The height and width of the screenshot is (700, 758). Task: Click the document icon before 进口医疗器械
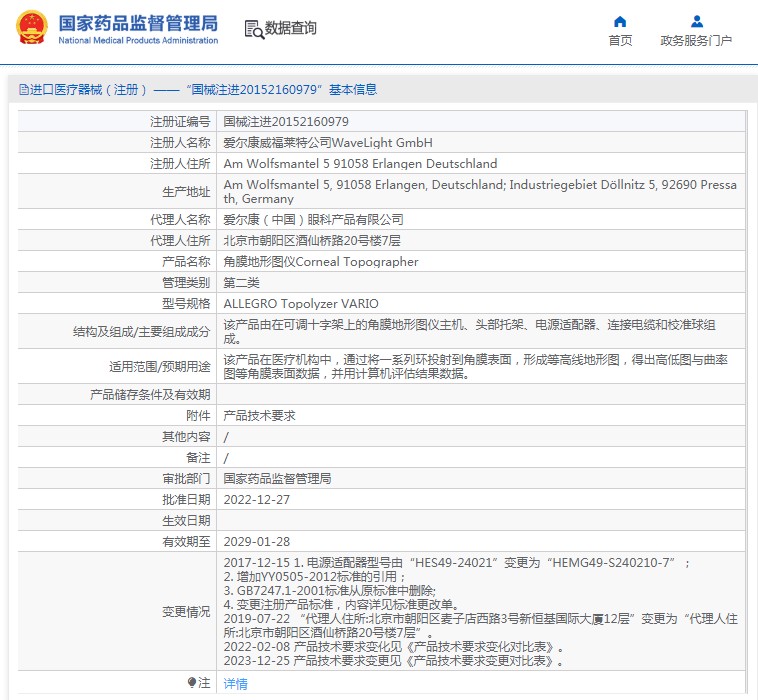pos(23,90)
